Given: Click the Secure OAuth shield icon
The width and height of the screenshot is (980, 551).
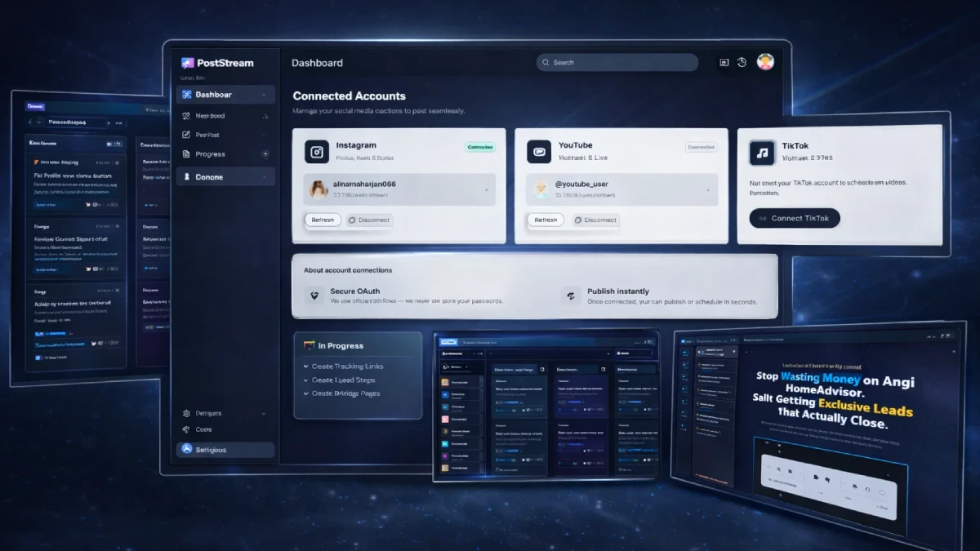Looking at the screenshot, I should [315, 295].
